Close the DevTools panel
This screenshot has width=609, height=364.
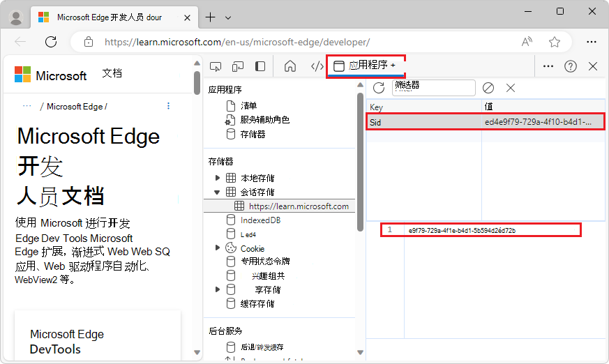(593, 66)
